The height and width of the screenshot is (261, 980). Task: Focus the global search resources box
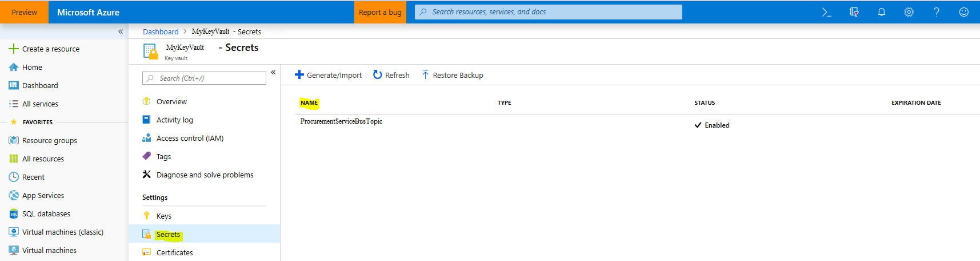(x=549, y=12)
